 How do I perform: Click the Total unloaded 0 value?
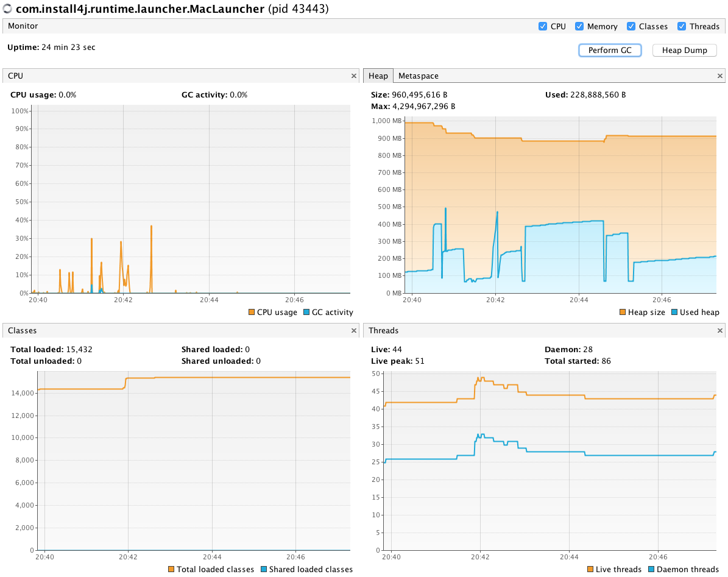point(79,361)
